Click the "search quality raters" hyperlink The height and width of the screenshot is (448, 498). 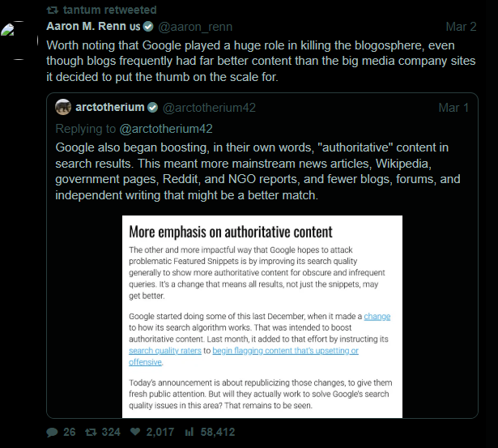pyautogui.click(x=166, y=351)
